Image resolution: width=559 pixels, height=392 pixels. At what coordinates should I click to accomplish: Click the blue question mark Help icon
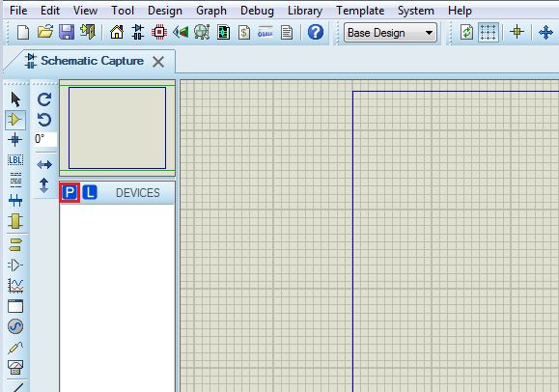(316, 33)
